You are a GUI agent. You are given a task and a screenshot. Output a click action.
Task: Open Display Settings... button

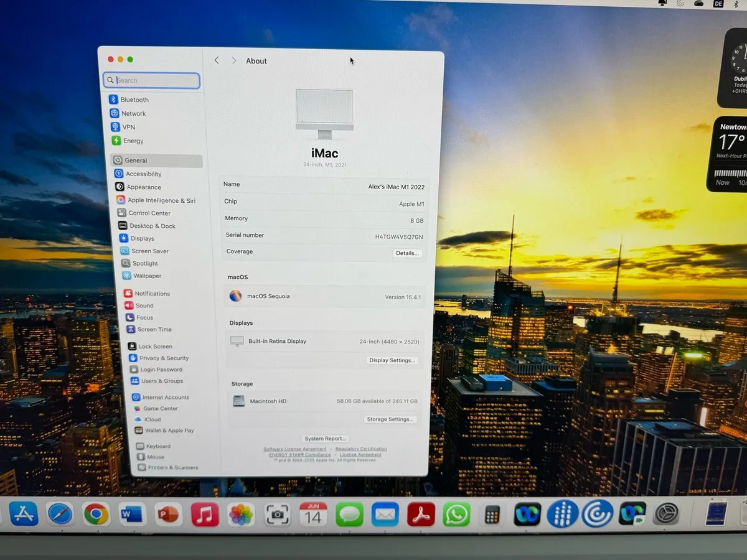pos(392,360)
